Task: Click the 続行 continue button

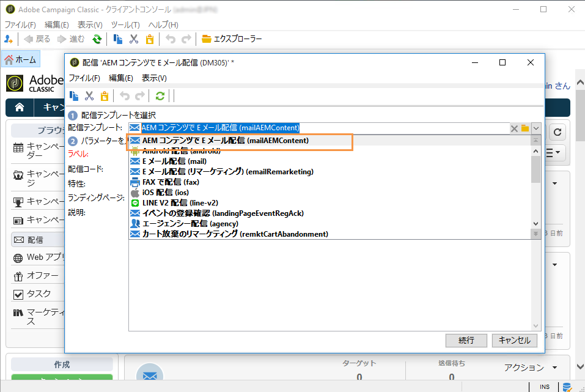Action: pyautogui.click(x=466, y=341)
